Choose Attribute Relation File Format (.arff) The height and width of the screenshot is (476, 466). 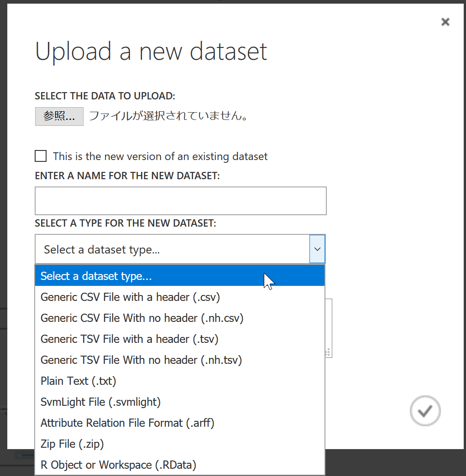click(x=127, y=423)
